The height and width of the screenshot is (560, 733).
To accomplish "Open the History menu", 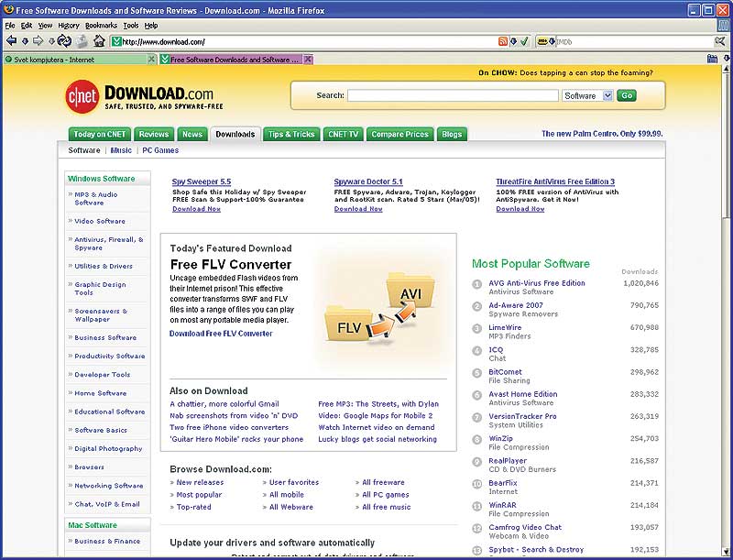I will pyautogui.click(x=68, y=26).
